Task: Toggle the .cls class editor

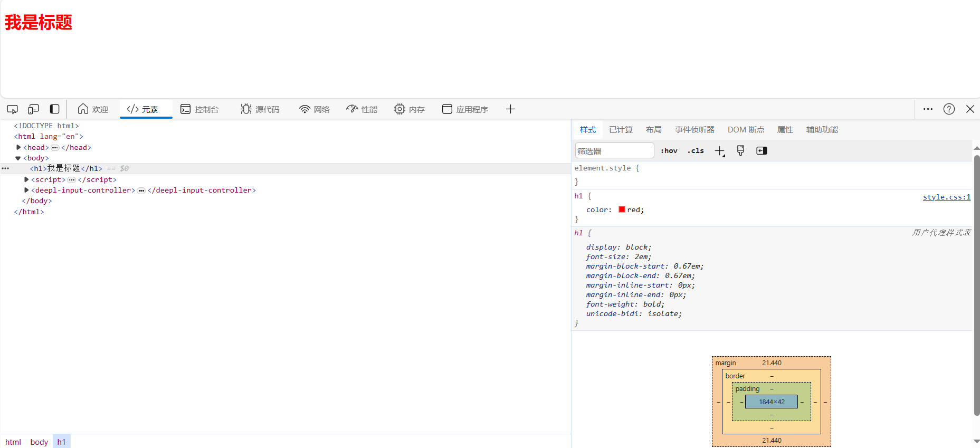Action: tap(696, 150)
